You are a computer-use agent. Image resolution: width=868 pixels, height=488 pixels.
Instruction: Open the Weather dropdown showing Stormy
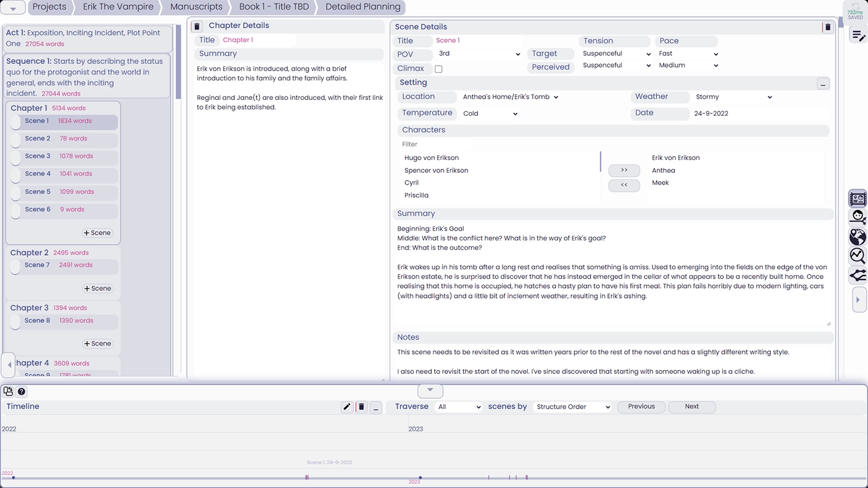point(733,96)
